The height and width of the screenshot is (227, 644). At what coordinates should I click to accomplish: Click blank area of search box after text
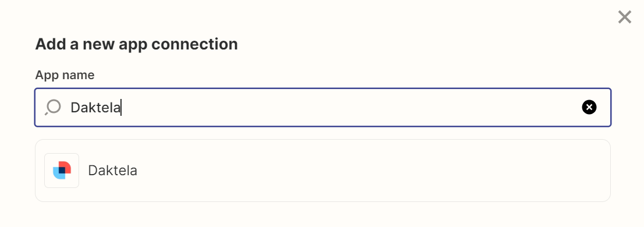[x=349, y=107]
